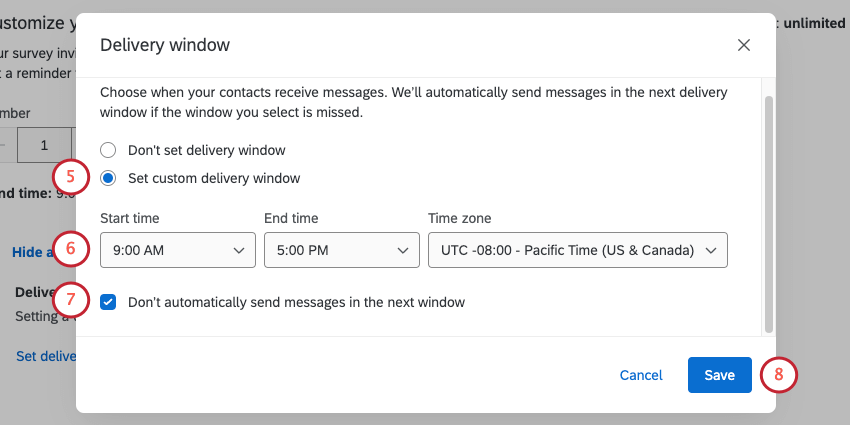Click the number field showing 1
This screenshot has height=425, width=850.
coord(44,145)
